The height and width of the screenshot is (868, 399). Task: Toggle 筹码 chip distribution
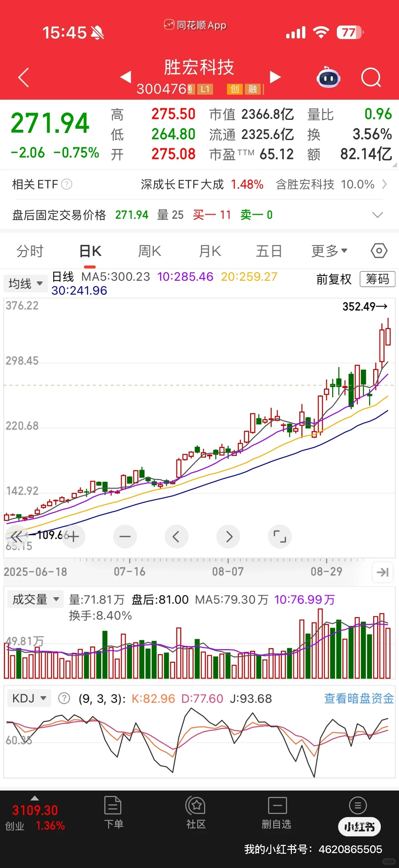click(378, 279)
